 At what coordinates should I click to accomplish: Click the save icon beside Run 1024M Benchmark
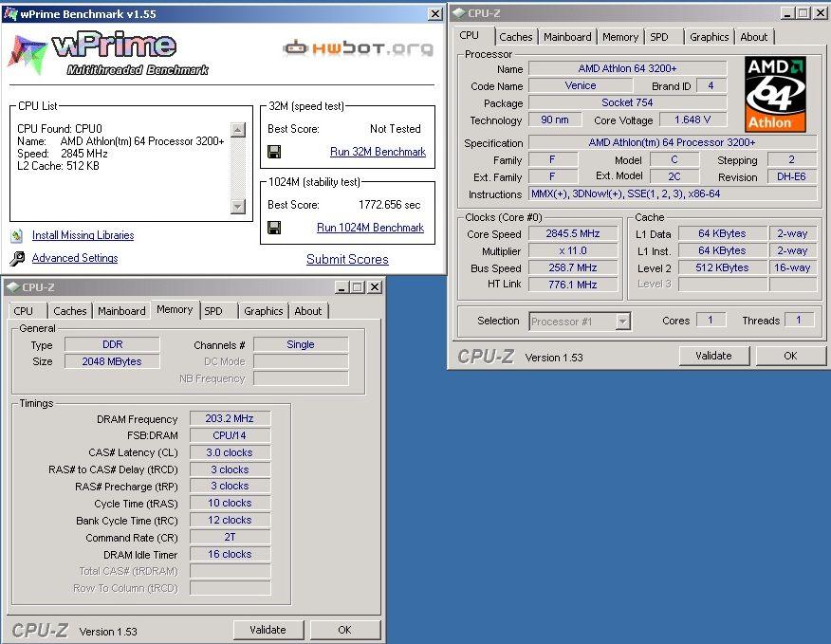coord(274,228)
